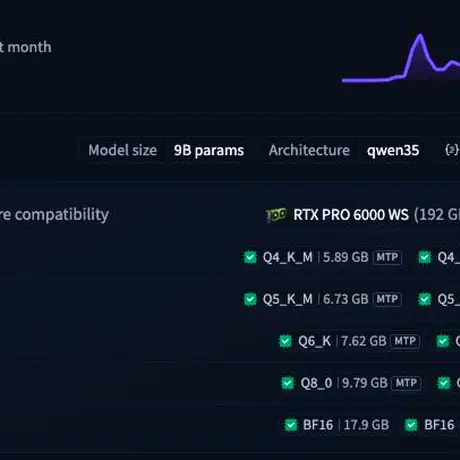460x460 pixels.
Task: Click the green check badge for Q5_K_M 6.73 GB
Action: [x=250, y=299]
